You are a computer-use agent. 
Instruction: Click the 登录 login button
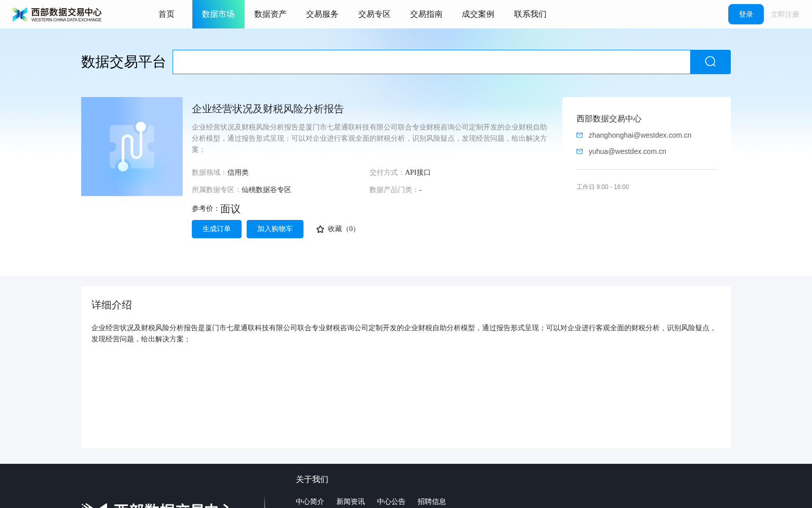(x=746, y=14)
